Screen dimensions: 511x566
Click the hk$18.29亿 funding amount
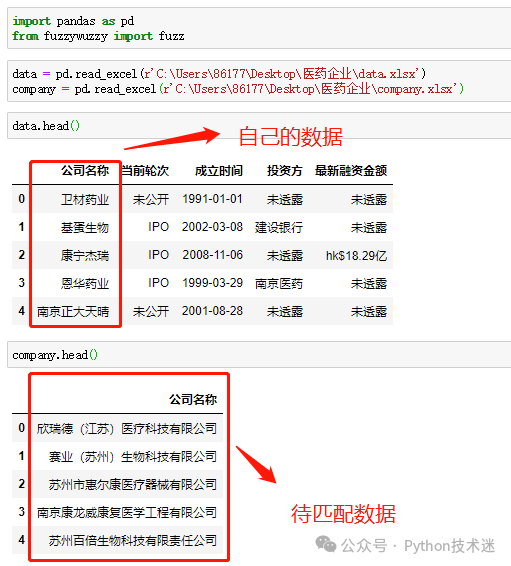357,256
